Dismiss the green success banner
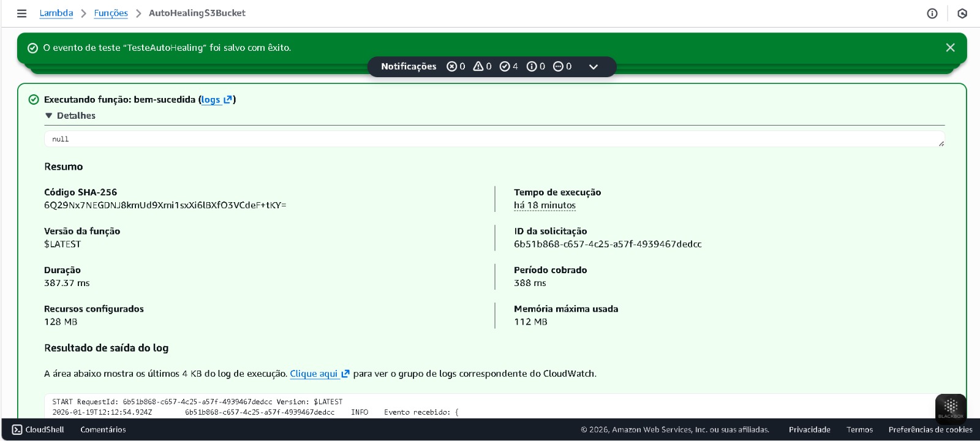Image resolution: width=980 pixels, height=441 pixels. pos(950,48)
